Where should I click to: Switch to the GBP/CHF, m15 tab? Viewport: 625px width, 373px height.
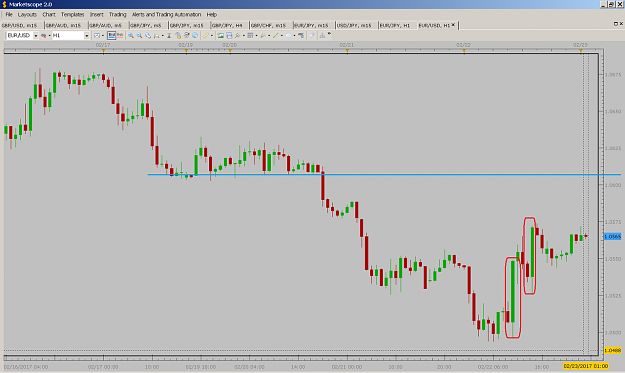pyautogui.click(x=269, y=25)
